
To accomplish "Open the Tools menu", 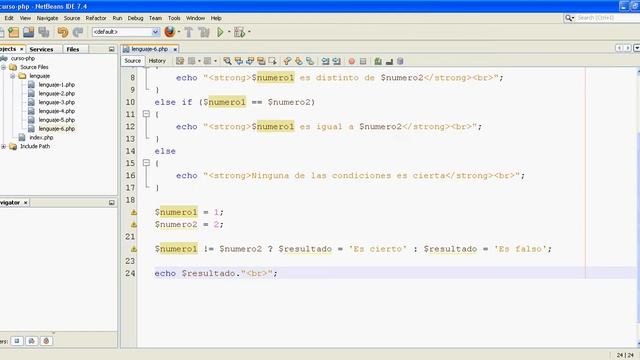I will tap(174, 18).
